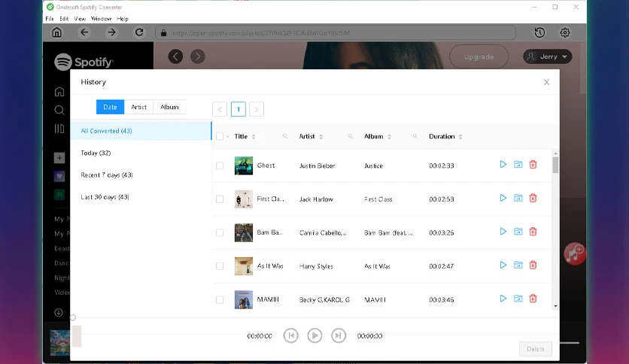Open the conversion history clock icon
Image resolution: width=629 pixels, height=364 pixels.
539,32
